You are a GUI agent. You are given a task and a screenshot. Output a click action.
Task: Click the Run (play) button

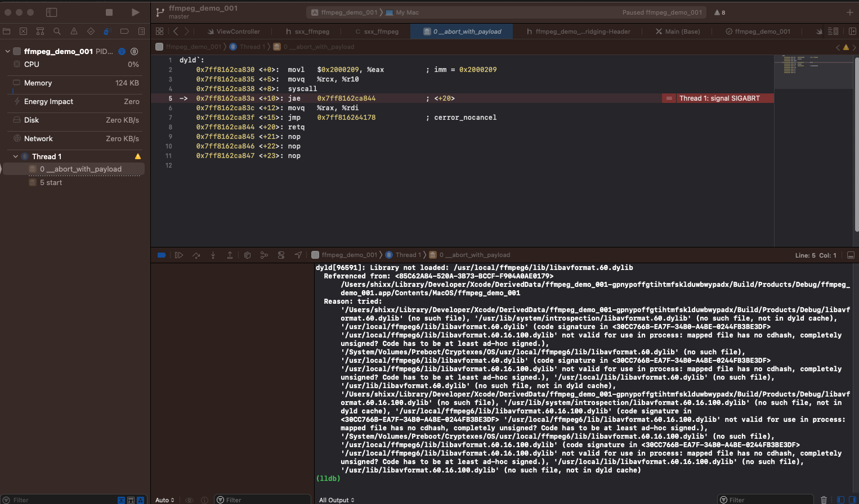coord(135,12)
